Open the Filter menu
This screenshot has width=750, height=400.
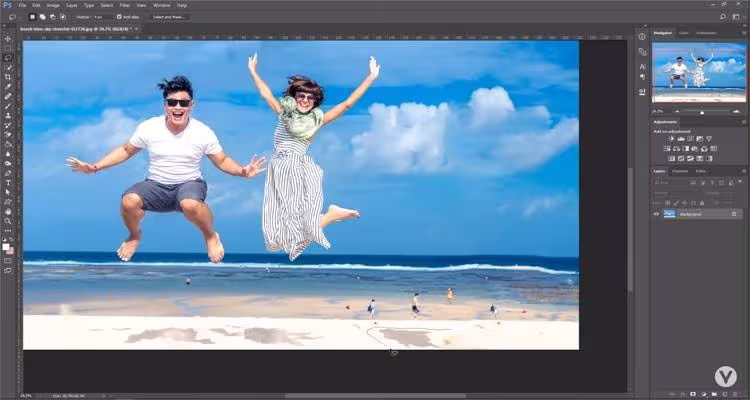click(124, 5)
